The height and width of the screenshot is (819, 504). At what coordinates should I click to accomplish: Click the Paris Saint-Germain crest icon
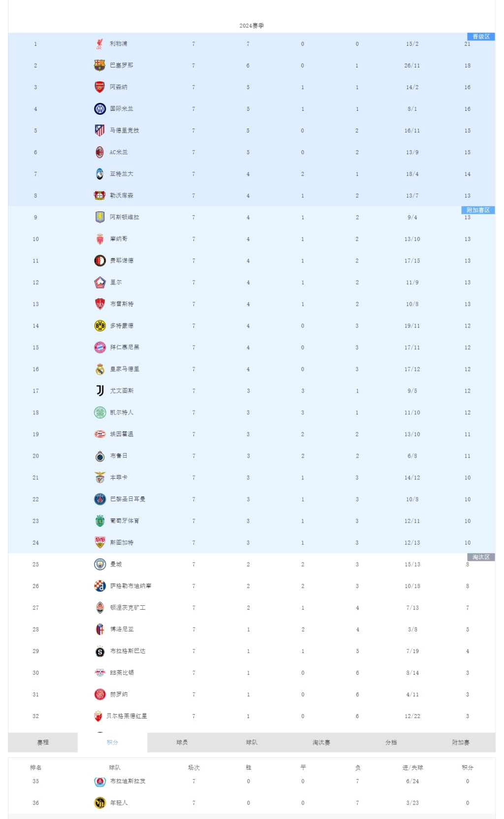[100, 499]
